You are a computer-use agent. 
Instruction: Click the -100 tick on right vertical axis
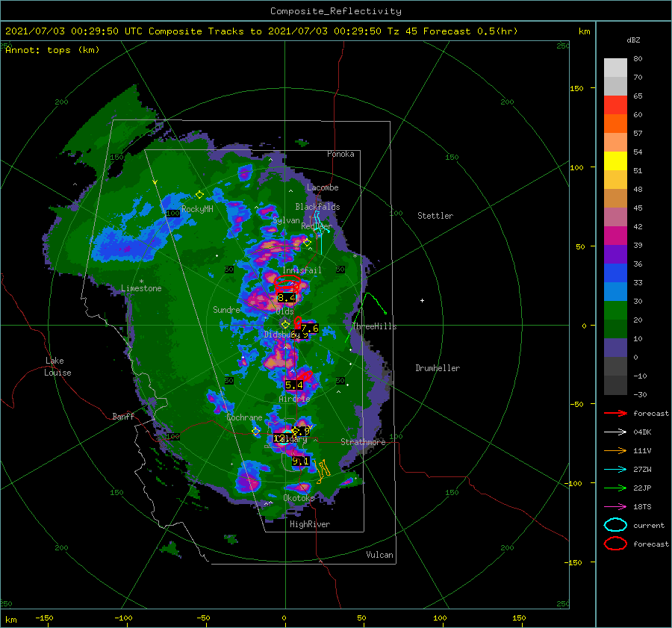click(x=574, y=483)
